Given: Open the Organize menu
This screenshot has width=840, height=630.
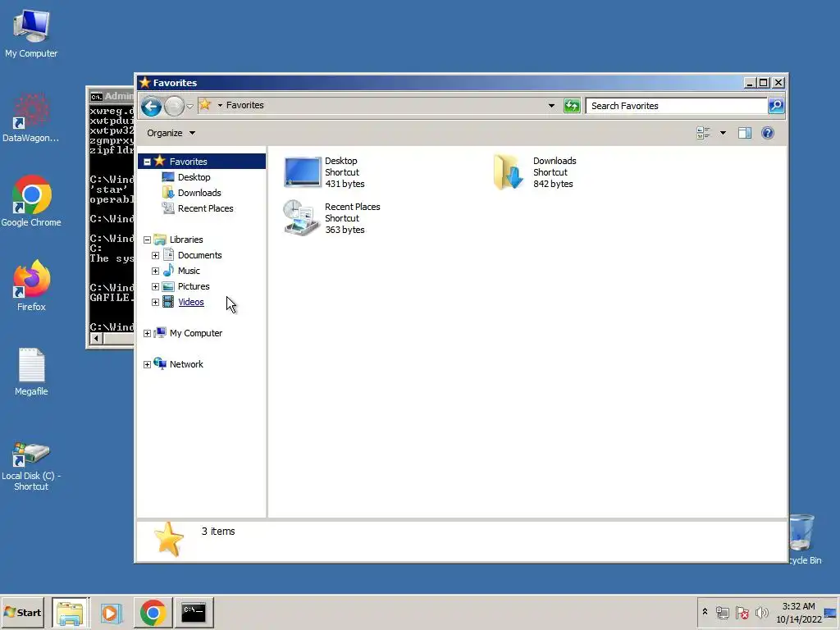Looking at the screenshot, I should (171, 133).
